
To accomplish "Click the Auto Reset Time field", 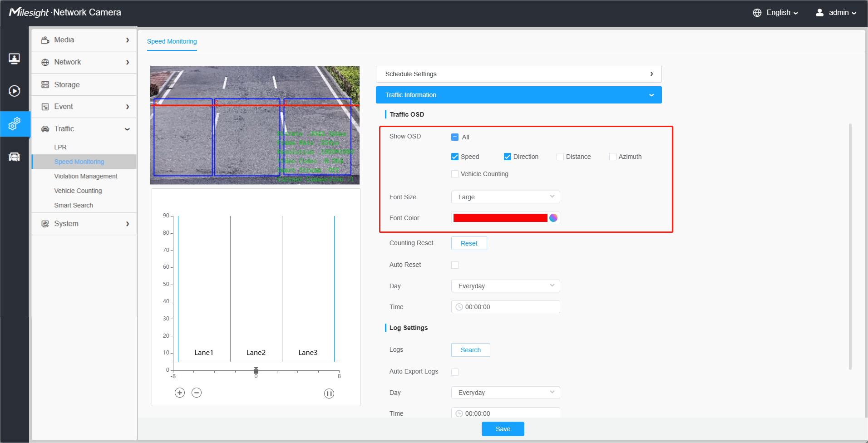I will point(505,307).
